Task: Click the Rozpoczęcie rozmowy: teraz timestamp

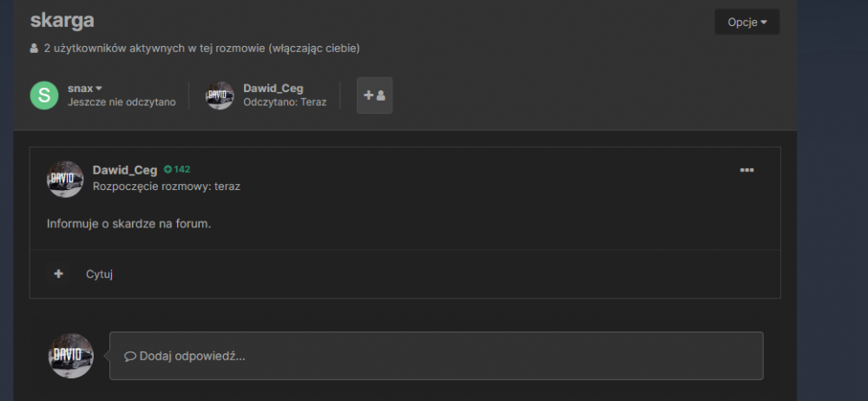Action: point(167,187)
